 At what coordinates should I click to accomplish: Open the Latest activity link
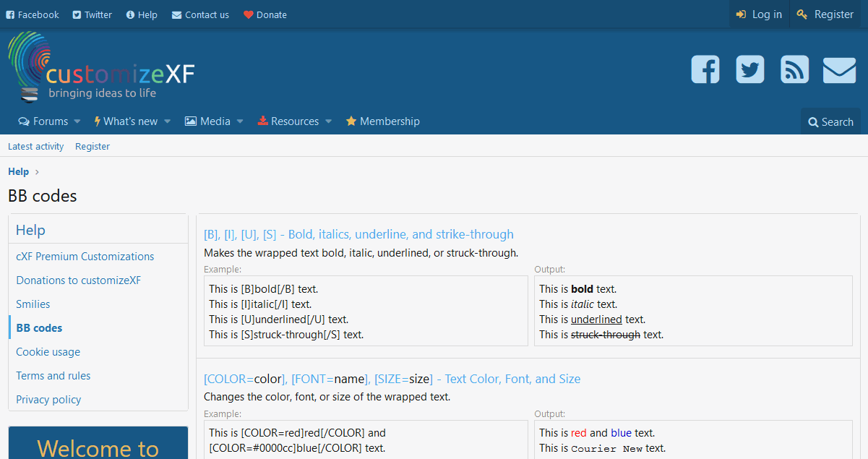point(35,146)
